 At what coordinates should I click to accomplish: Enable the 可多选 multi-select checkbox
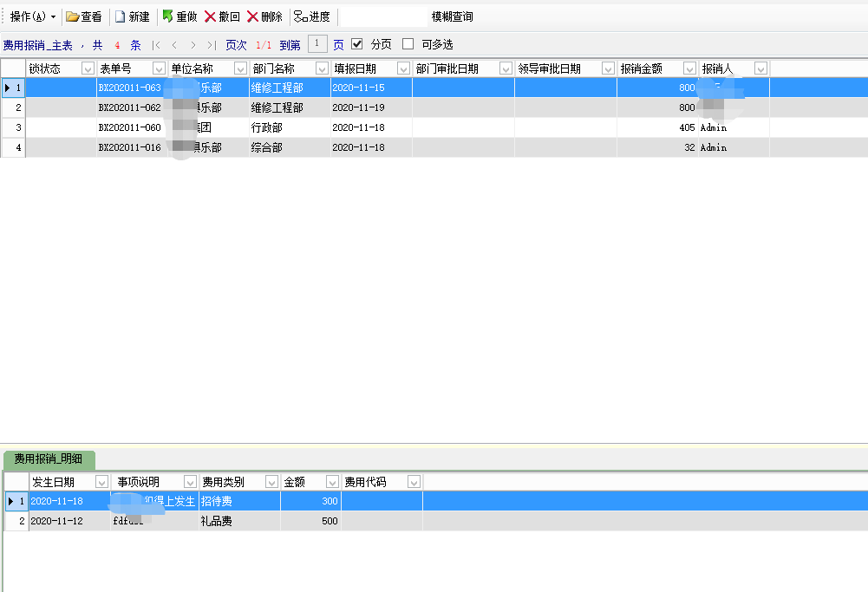click(x=408, y=44)
